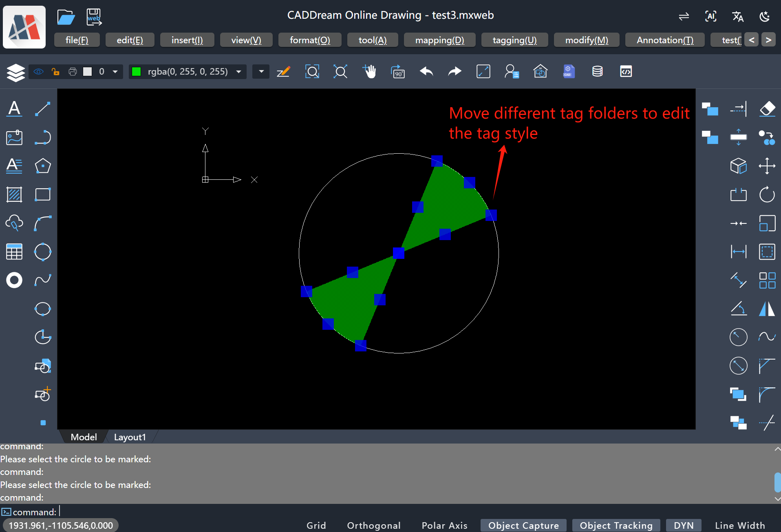Viewport: 781px width, 532px height.
Task: Pick the mirror tool
Action: [x=767, y=309]
